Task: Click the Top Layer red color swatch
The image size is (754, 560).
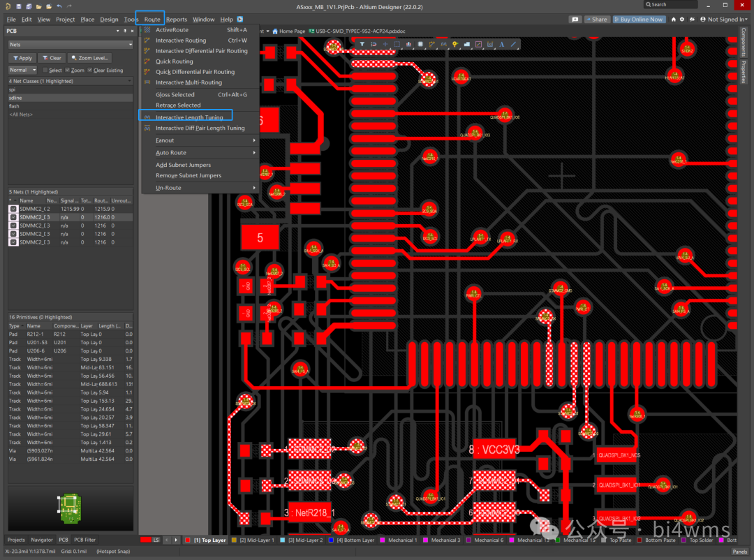Action: [x=188, y=540]
